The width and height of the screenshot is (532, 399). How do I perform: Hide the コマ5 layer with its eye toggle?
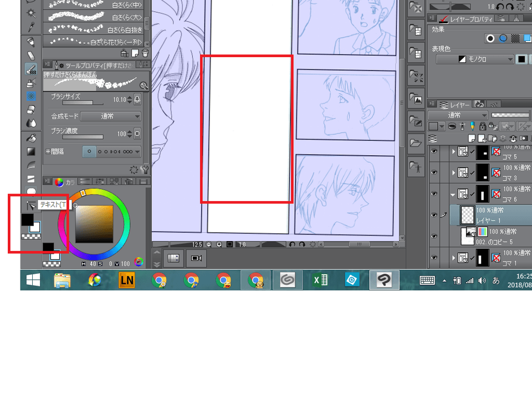[434, 151]
